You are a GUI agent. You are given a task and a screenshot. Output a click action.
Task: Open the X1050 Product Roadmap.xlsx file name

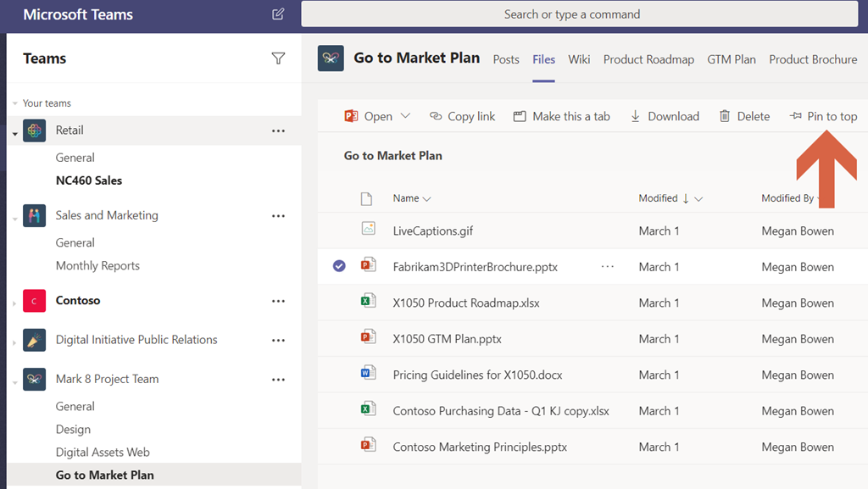pos(466,303)
